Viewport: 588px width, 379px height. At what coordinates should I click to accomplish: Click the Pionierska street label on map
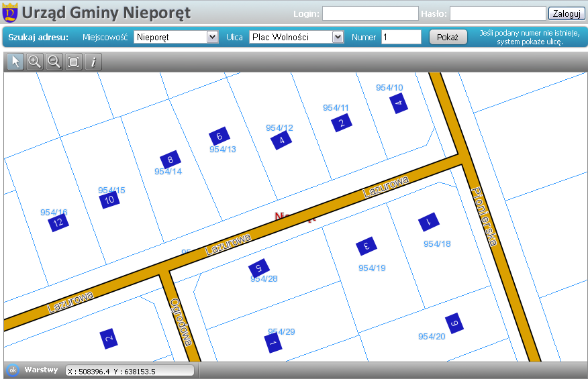pyautogui.click(x=485, y=217)
